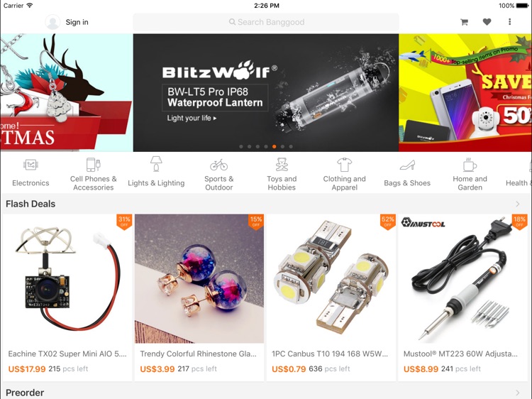Viewport: 532px width, 399px height.
Task: Select the Electronics category icon
Action: coord(31,165)
